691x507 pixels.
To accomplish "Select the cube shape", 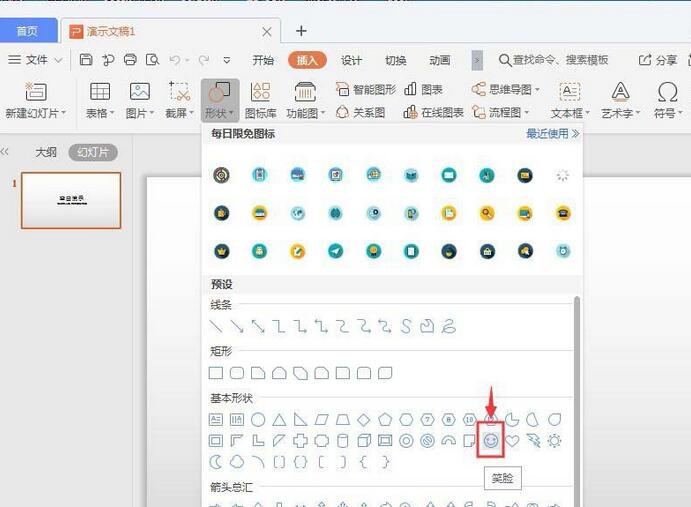I will [364, 440].
